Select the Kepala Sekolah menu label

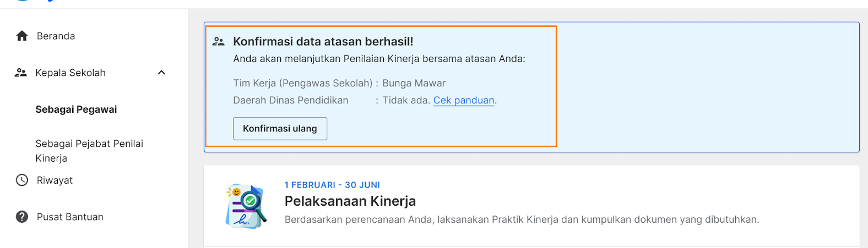(x=70, y=73)
